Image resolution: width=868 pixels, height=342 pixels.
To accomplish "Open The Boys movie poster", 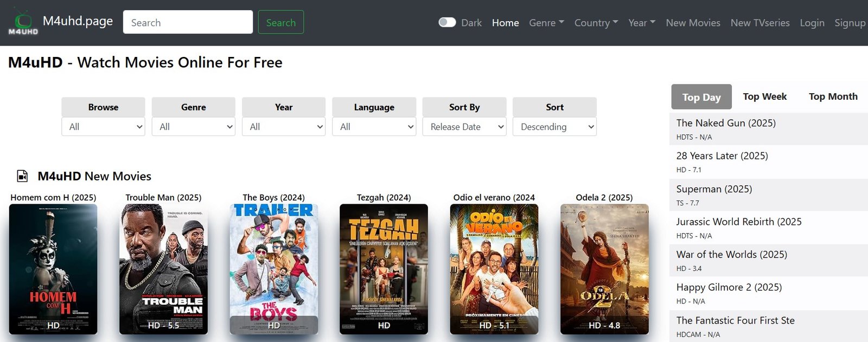I will click(274, 269).
